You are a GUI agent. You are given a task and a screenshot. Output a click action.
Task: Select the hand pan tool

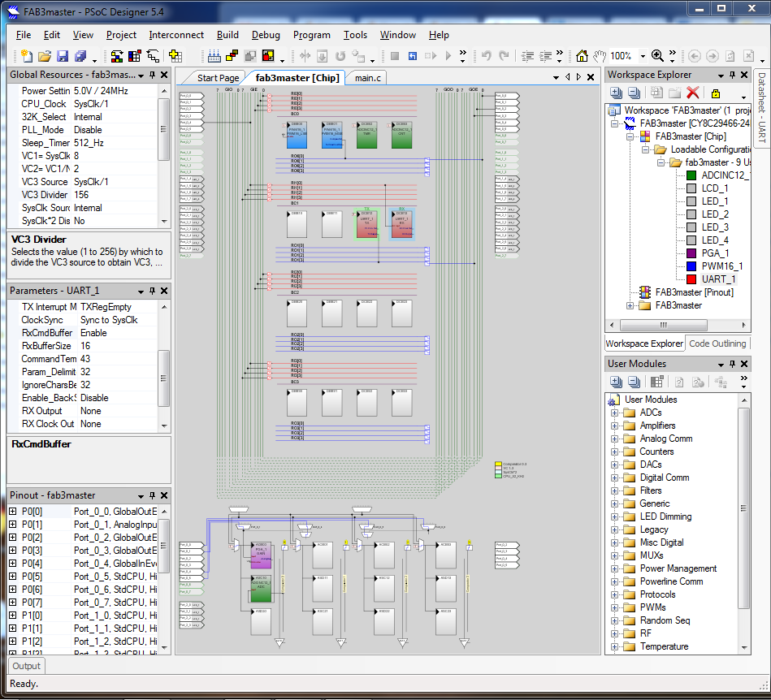(x=600, y=56)
